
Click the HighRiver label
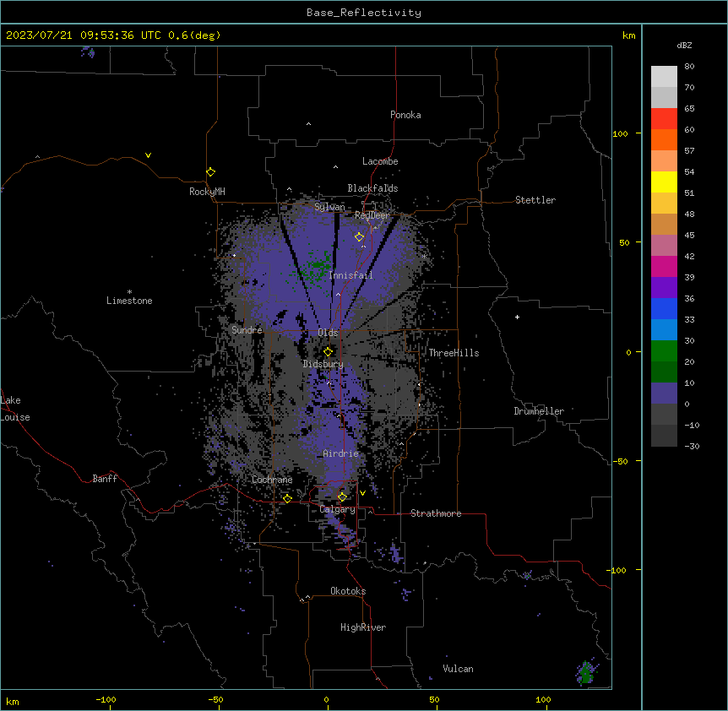tap(363, 627)
